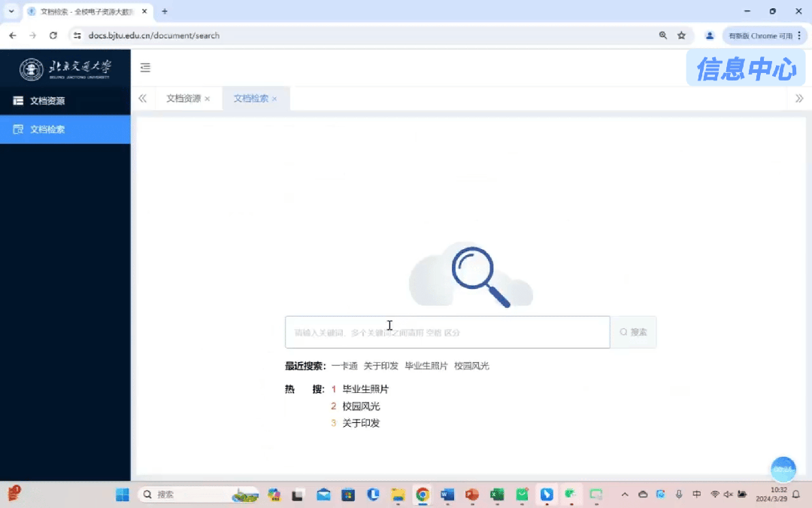Reload the page in Chrome

pyautogui.click(x=53, y=35)
